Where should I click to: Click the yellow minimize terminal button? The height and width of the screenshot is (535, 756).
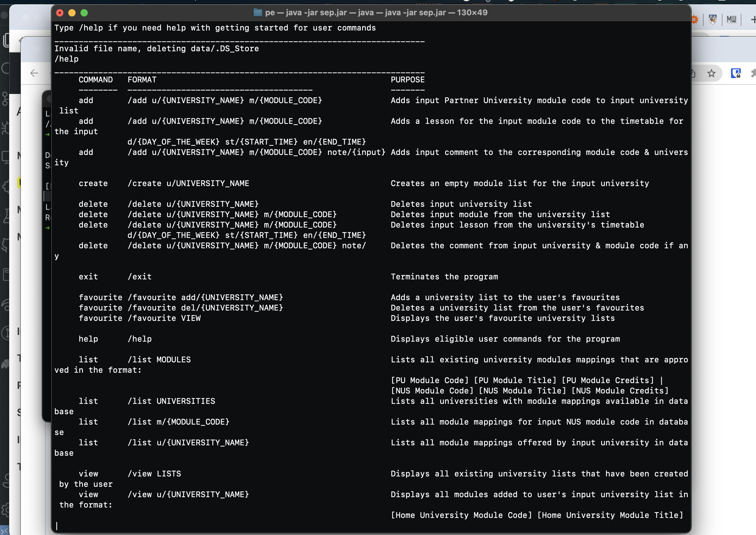coord(72,13)
